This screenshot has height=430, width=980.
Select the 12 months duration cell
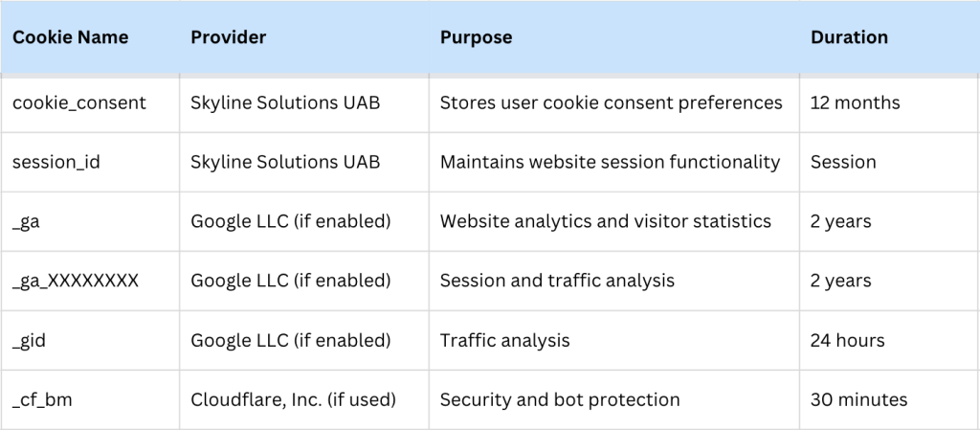click(x=855, y=102)
